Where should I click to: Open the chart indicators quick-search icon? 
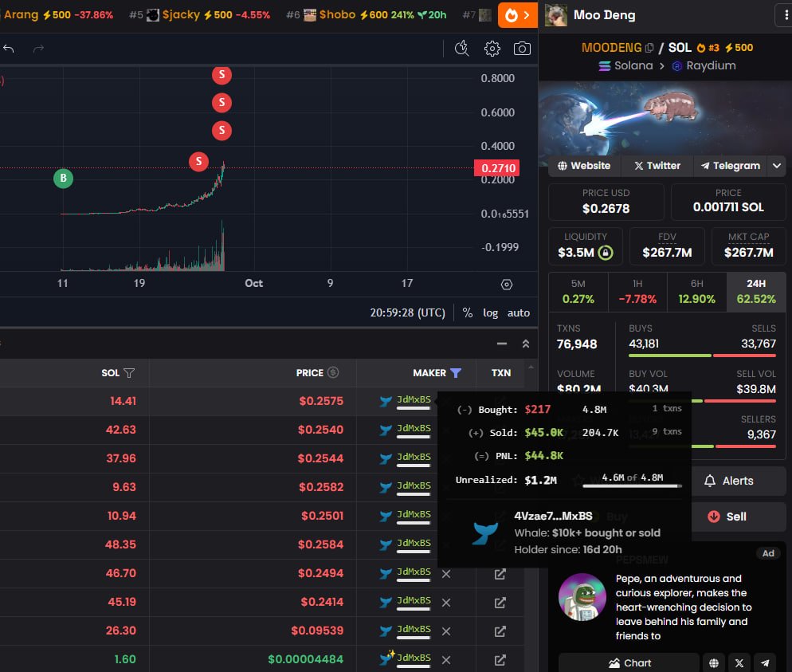point(461,49)
